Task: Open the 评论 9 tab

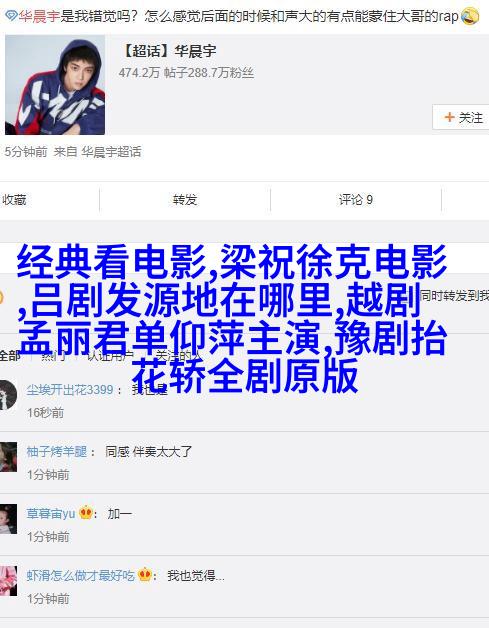Action: pyautogui.click(x=356, y=199)
